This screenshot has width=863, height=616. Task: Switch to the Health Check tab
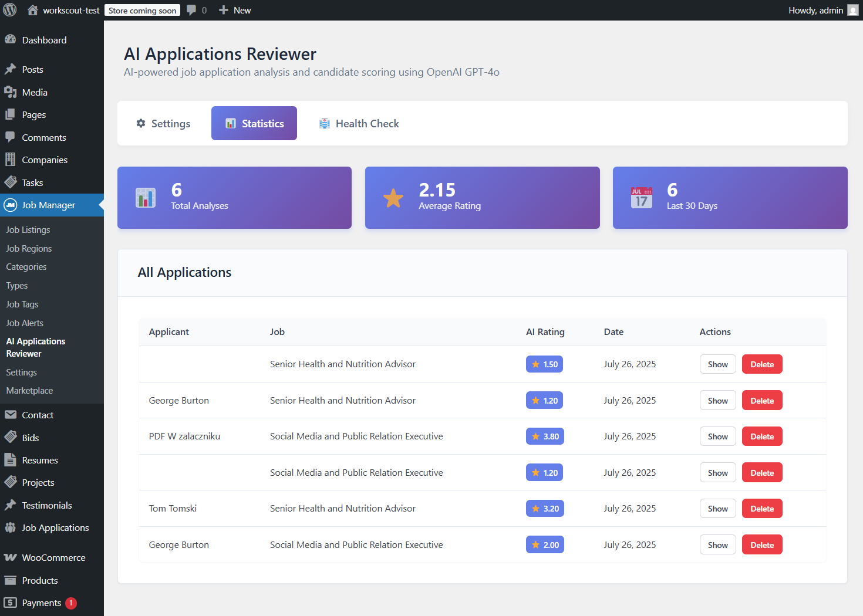point(359,123)
